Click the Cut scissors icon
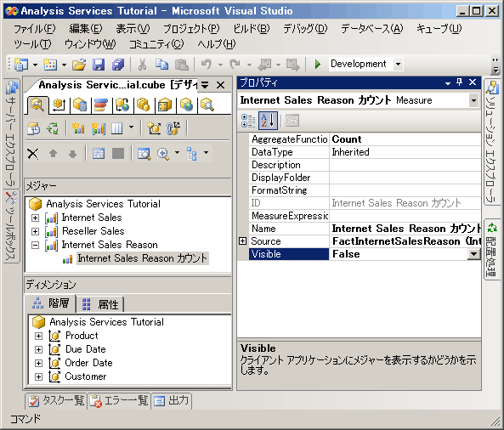Viewport: 504px width, 430px height. coord(142,65)
